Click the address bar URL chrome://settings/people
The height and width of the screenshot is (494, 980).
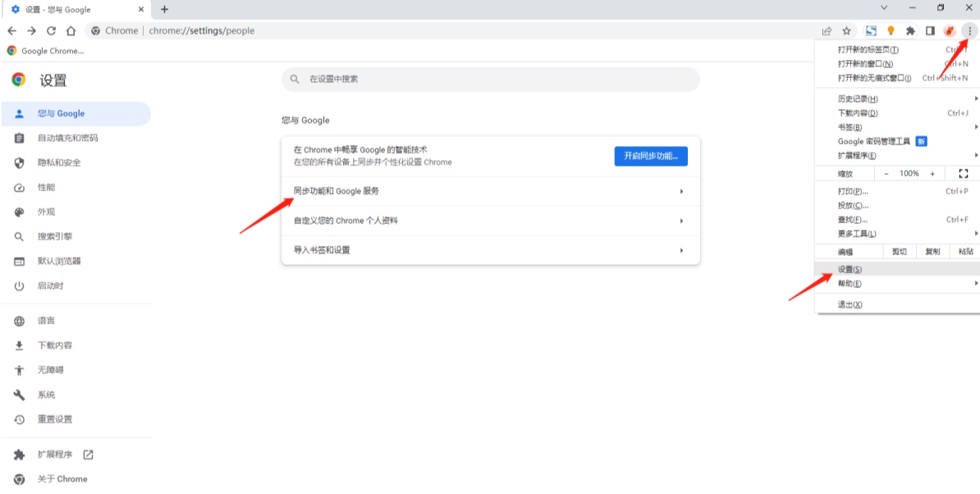[202, 30]
